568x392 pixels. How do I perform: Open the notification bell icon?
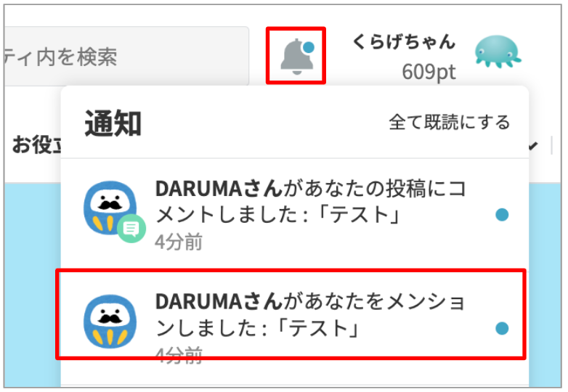(296, 56)
